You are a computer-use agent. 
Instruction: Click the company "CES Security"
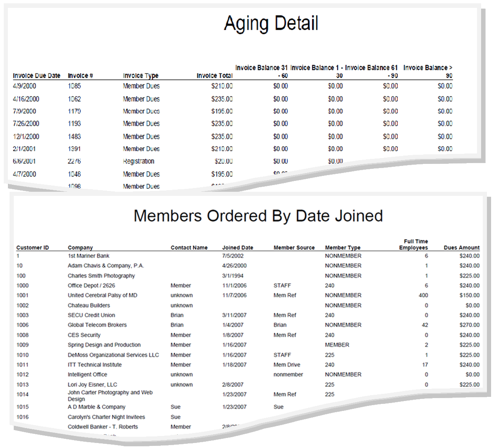coord(84,335)
